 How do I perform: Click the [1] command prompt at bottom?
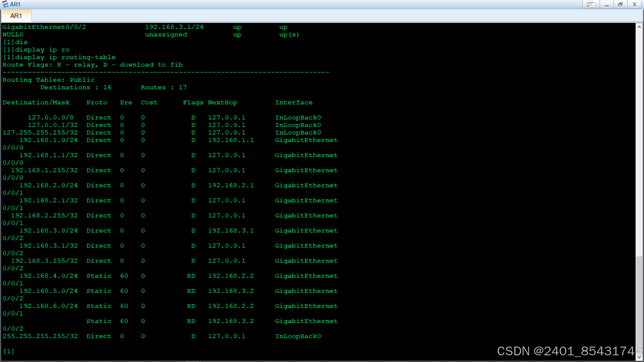pos(9,351)
